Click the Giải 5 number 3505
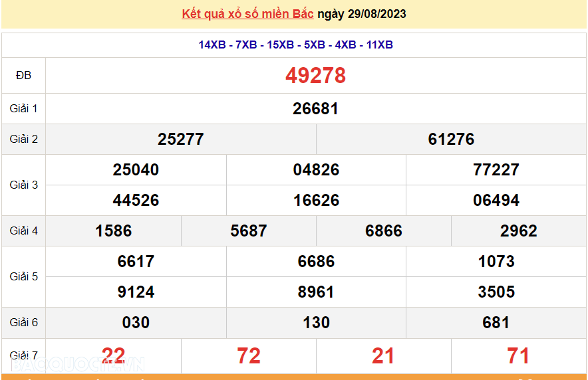Viewport: 588px width, 380px height. 496,292
